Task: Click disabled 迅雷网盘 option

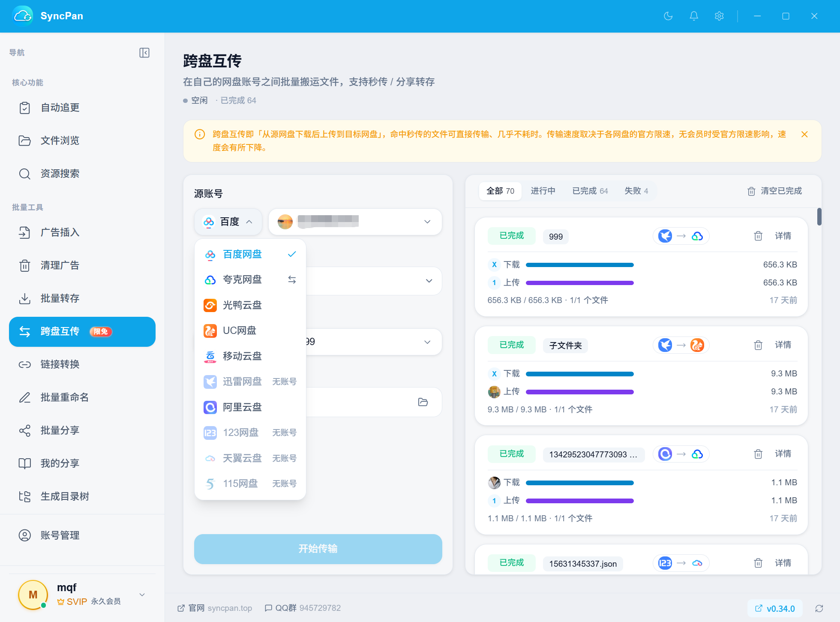Action: click(x=250, y=382)
